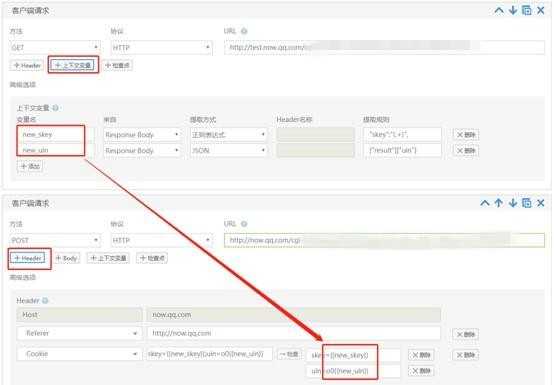Delete the uin cookie sub-row

pyautogui.click(x=421, y=371)
